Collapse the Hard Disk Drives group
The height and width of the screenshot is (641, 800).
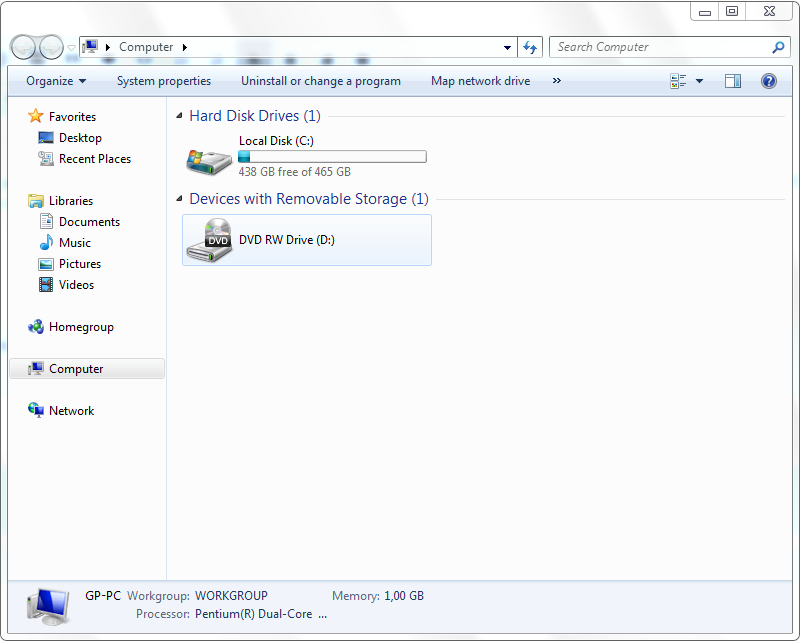pyautogui.click(x=180, y=116)
